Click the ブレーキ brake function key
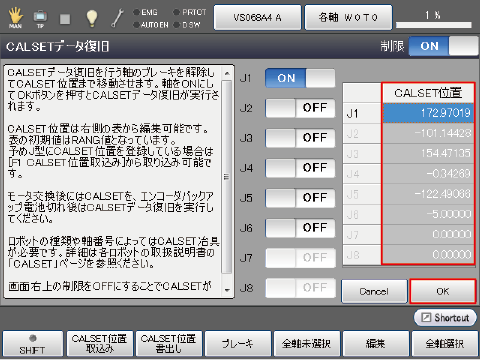Viewport: 480px width, 360px height. point(238,344)
